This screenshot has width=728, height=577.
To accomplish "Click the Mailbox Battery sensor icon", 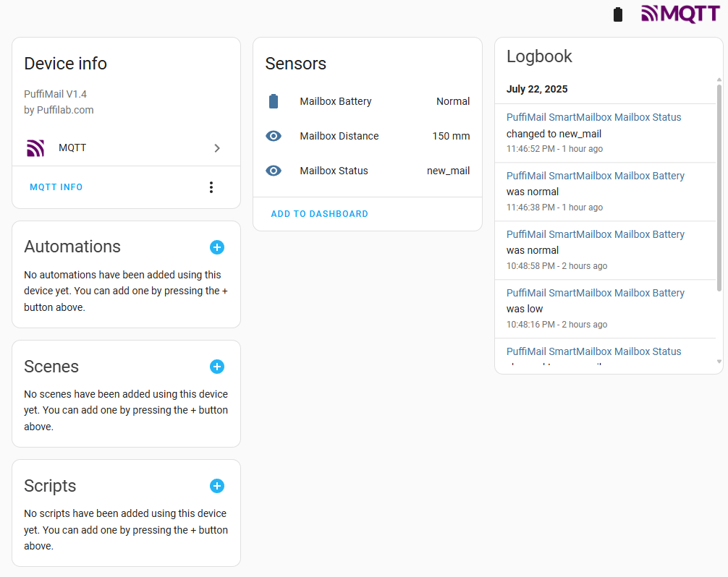I will [x=274, y=101].
